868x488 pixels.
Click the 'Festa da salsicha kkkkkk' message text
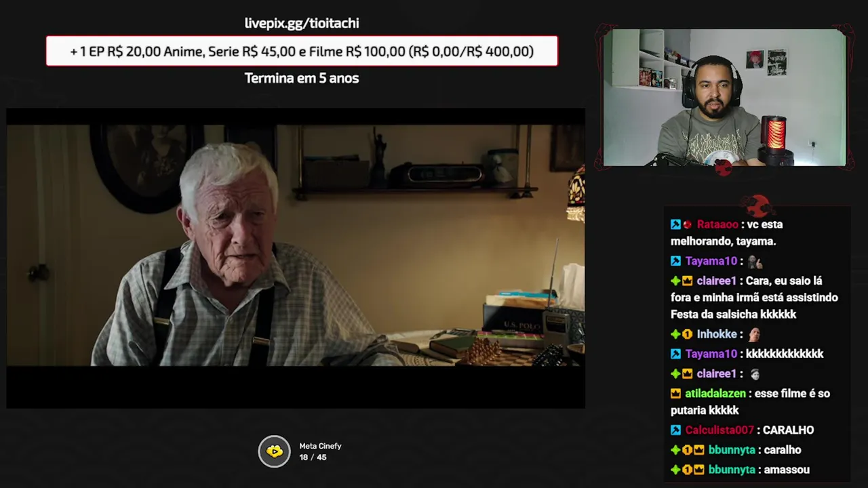[x=733, y=314]
